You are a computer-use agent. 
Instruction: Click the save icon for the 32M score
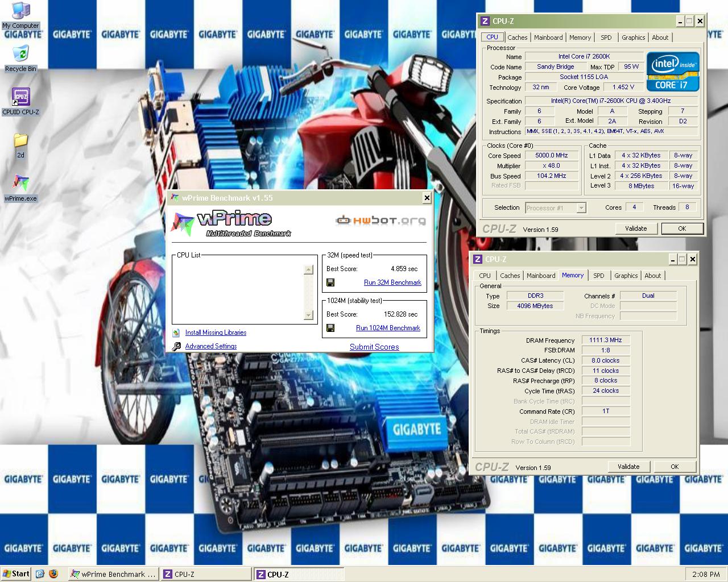coord(330,282)
